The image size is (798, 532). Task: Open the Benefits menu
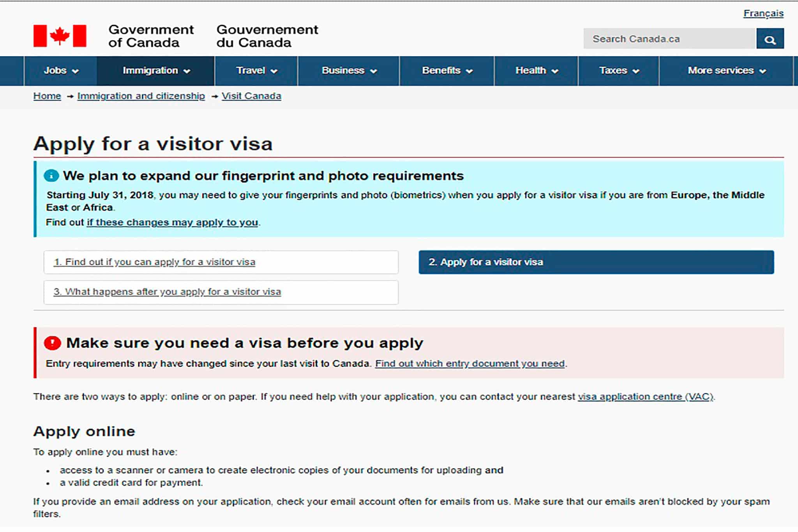[447, 71]
